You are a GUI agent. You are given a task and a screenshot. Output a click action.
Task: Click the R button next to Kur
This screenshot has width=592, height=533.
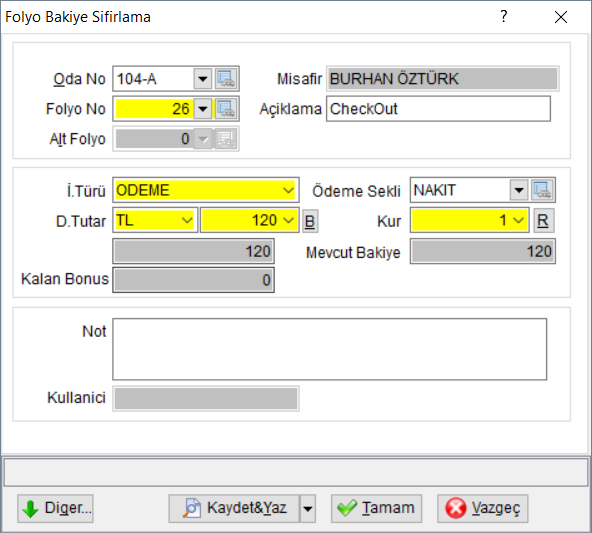[543, 220]
